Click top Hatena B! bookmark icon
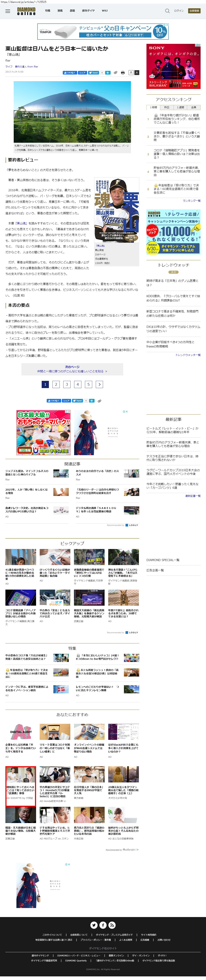206x980 pixels. click(108, 72)
